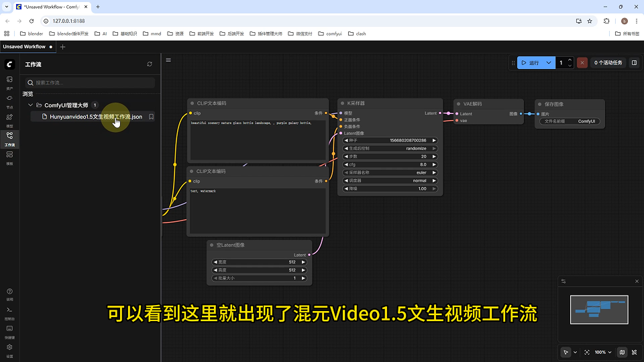Click the fit view icon

click(587, 352)
